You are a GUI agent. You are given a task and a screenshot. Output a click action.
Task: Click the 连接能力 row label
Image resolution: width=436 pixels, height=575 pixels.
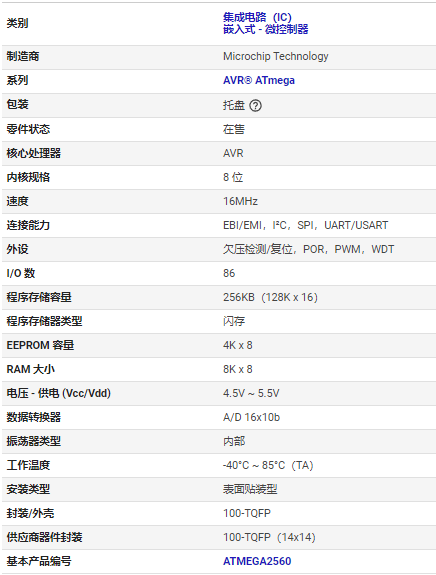(x=28, y=225)
